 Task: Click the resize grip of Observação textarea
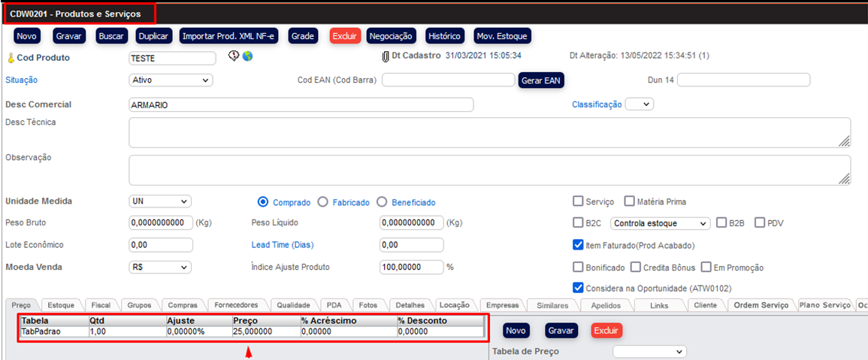click(x=844, y=178)
